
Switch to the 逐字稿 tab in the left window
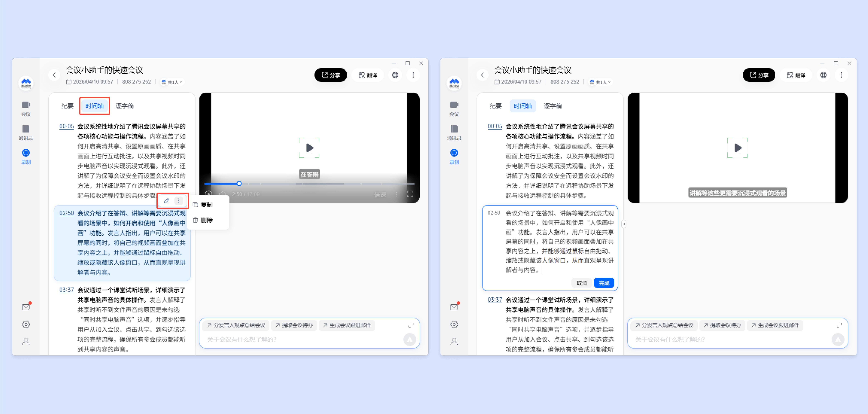[x=124, y=106]
